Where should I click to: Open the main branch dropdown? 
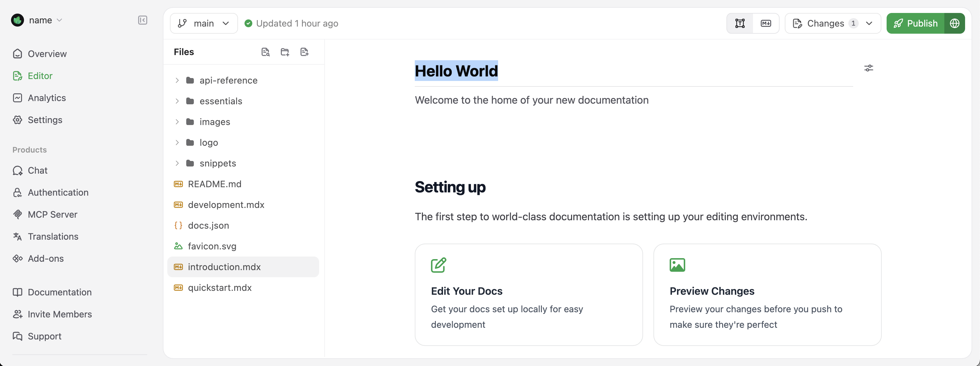(225, 23)
